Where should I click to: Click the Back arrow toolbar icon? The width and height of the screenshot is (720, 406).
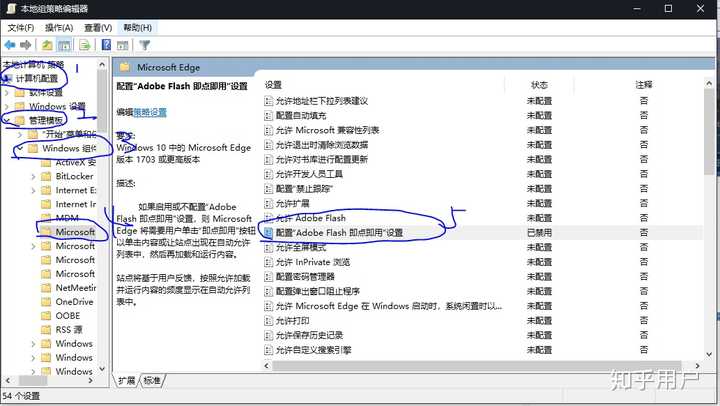coord(10,45)
